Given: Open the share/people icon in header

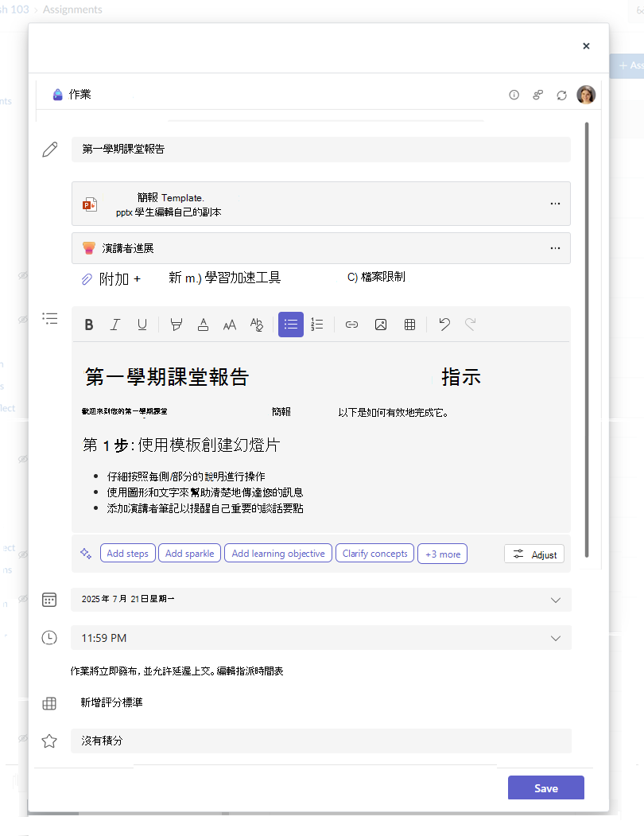Looking at the screenshot, I should pyautogui.click(x=538, y=95).
